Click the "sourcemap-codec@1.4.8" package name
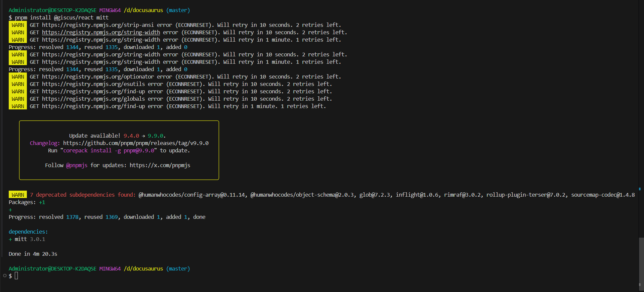The image size is (644, 292). coord(603,195)
